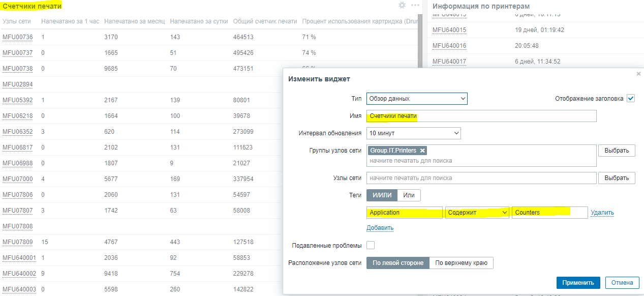The height and width of the screenshot is (296, 644).
Task: Click the Добавить tag link
Action: point(380,228)
